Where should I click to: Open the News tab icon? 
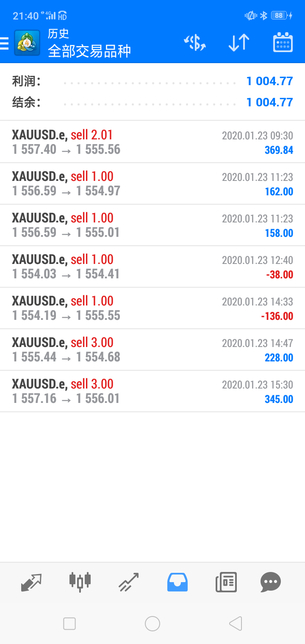tap(226, 582)
